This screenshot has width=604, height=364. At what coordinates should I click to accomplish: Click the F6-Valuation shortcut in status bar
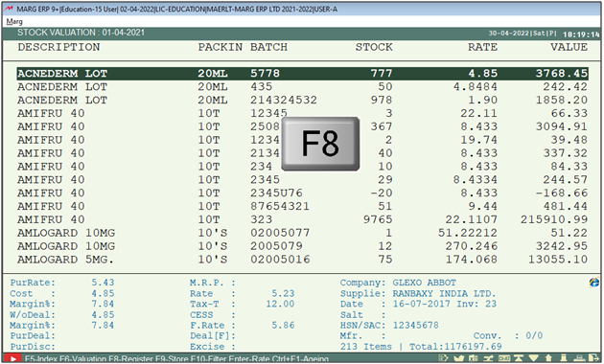81,359
